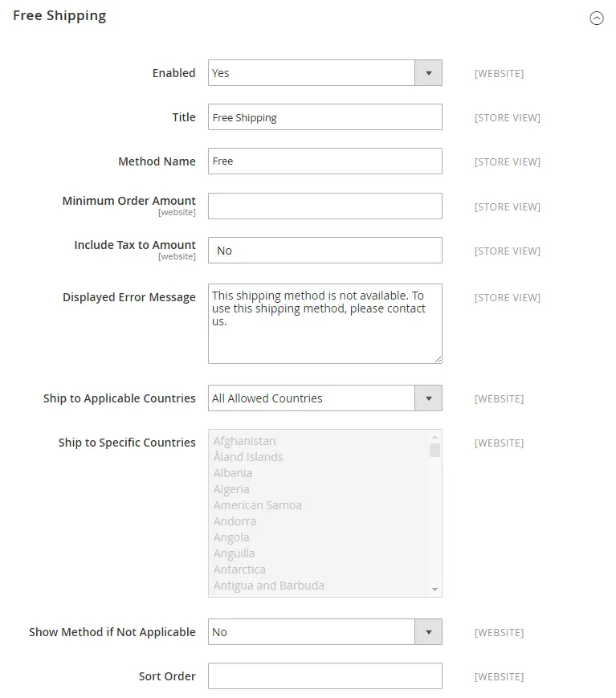Viewport: 616px width, 698px height.
Task: Open the Ship to Applicable Countries dropdown
Action: point(428,398)
